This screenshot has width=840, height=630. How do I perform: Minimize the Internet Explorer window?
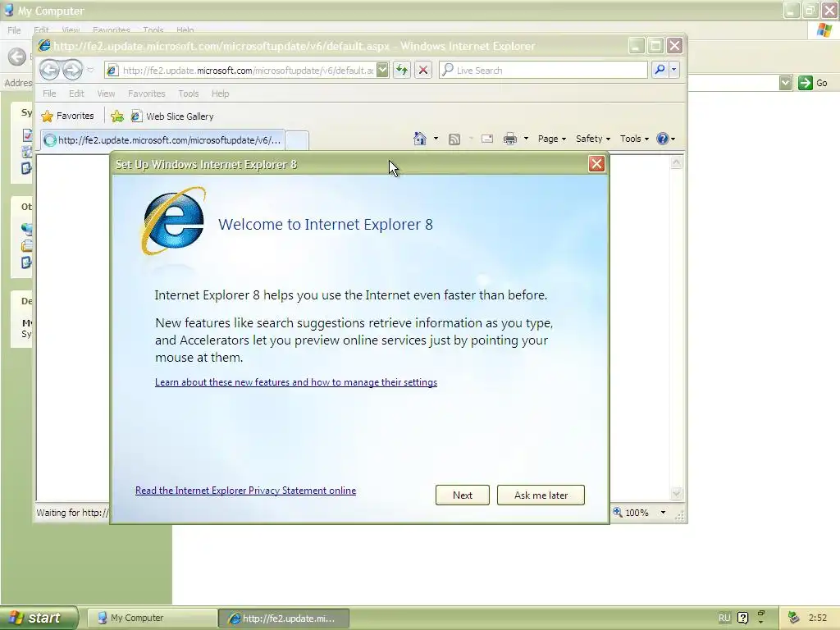point(636,46)
